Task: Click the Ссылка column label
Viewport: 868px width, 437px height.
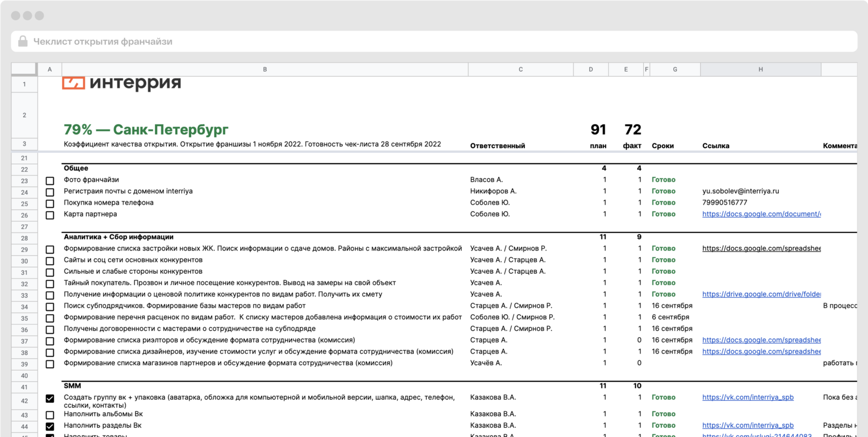Action: [716, 146]
